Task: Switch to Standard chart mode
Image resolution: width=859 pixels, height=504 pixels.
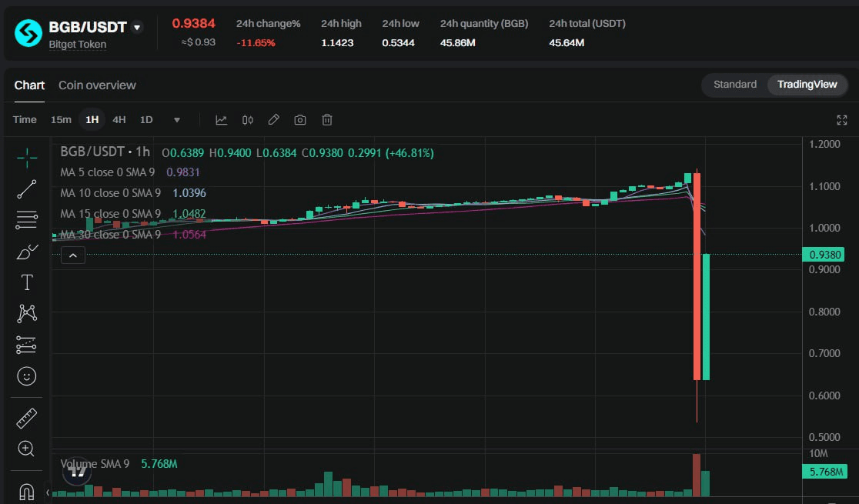Action: [x=734, y=85]
